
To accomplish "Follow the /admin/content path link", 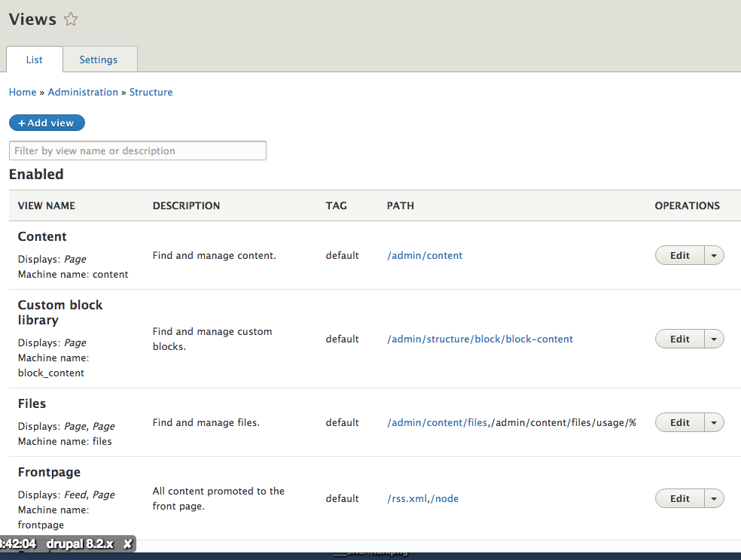I will [425, 255].
